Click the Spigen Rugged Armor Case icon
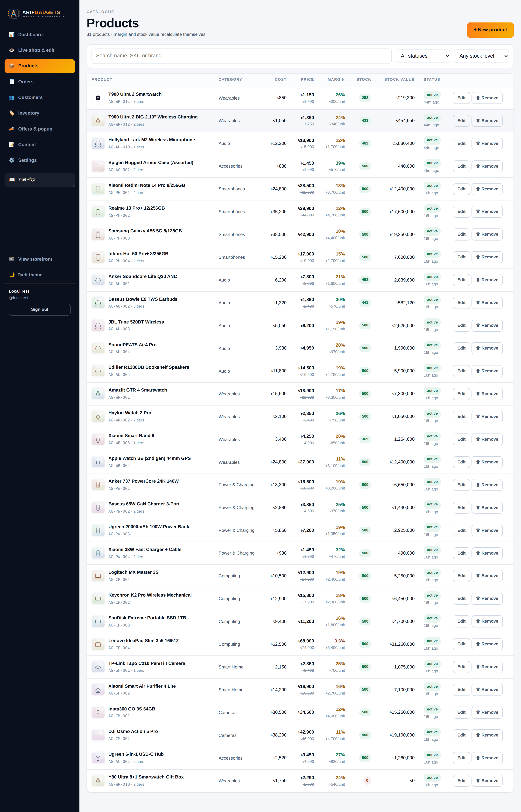The height and width of the screenshot is (812, 521). tap(98, 166)
